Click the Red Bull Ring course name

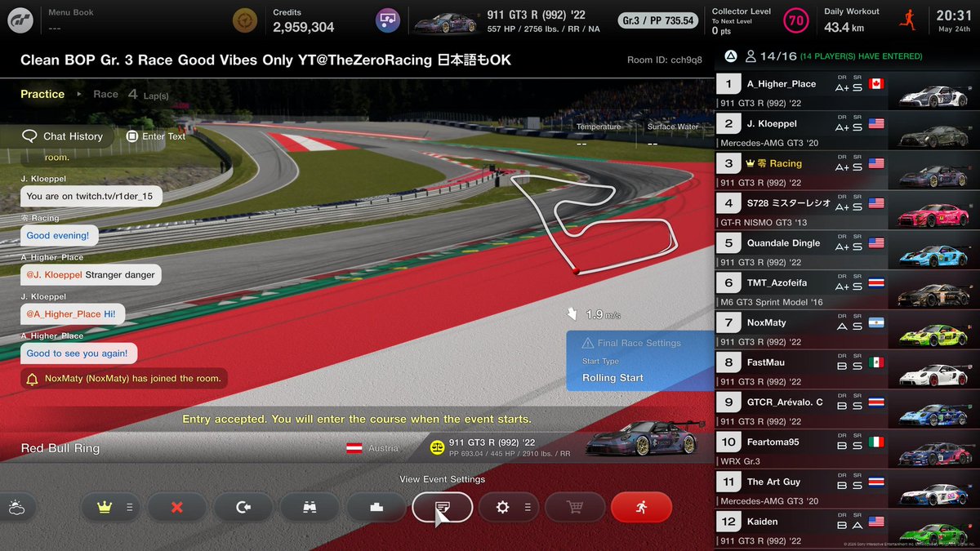(x=60, y=448)
